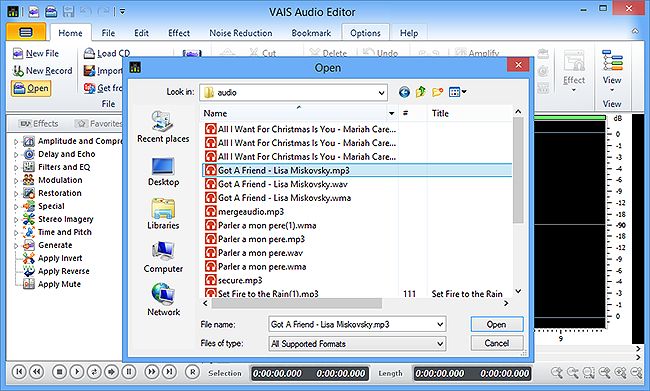Click the horizontal scrollbar of file list
650x391 pixels.
[x=296, y=304]
